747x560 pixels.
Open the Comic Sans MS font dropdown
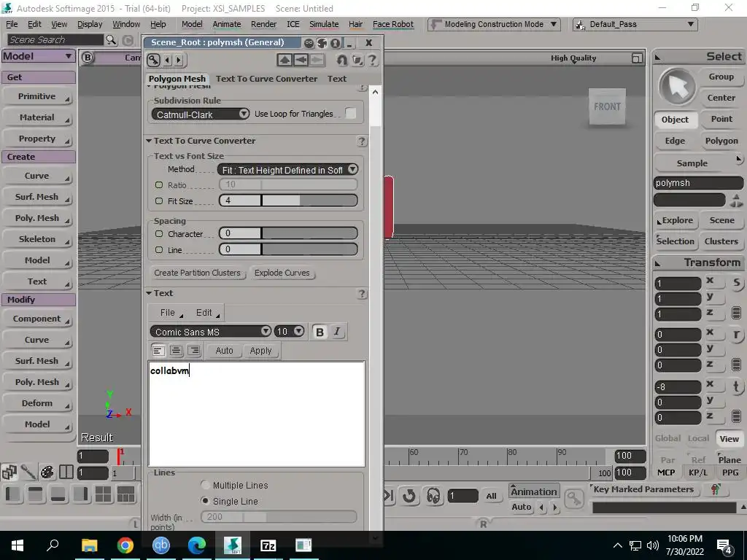(x=211, y=332)
